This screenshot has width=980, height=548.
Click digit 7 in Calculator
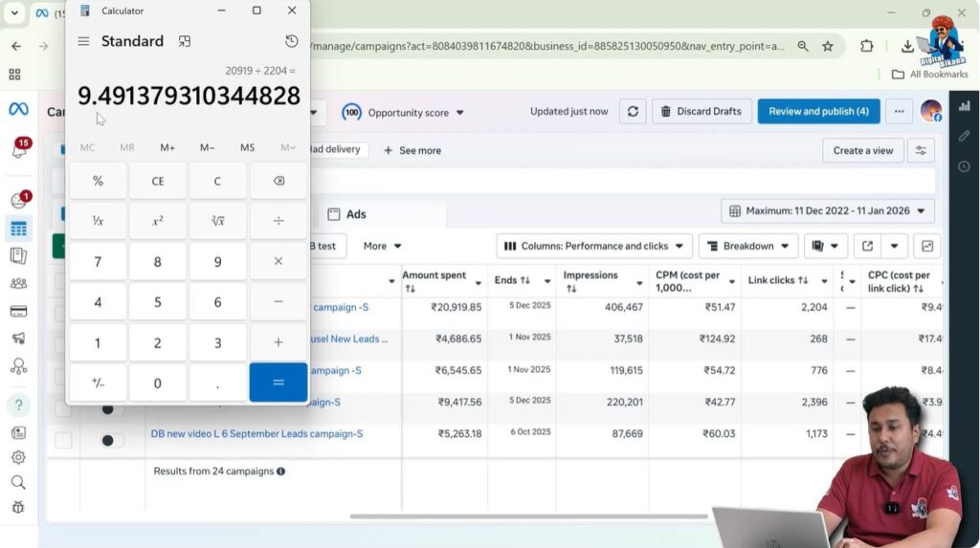pyautogui.click(x=99, y=262)
